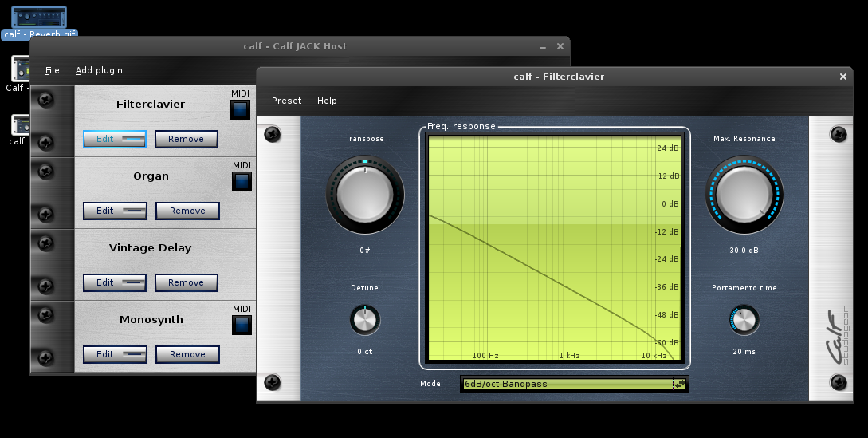Click the Monosynth MIDI indicator
The width and height of the screenshot is (868, 438).
coord(242,325)
